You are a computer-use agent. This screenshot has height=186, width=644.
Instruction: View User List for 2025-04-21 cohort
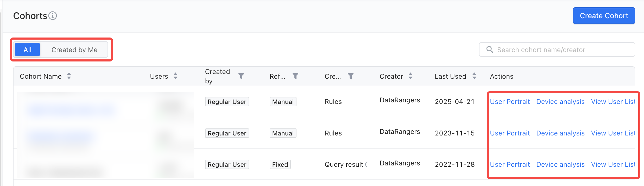click(613, 102)
